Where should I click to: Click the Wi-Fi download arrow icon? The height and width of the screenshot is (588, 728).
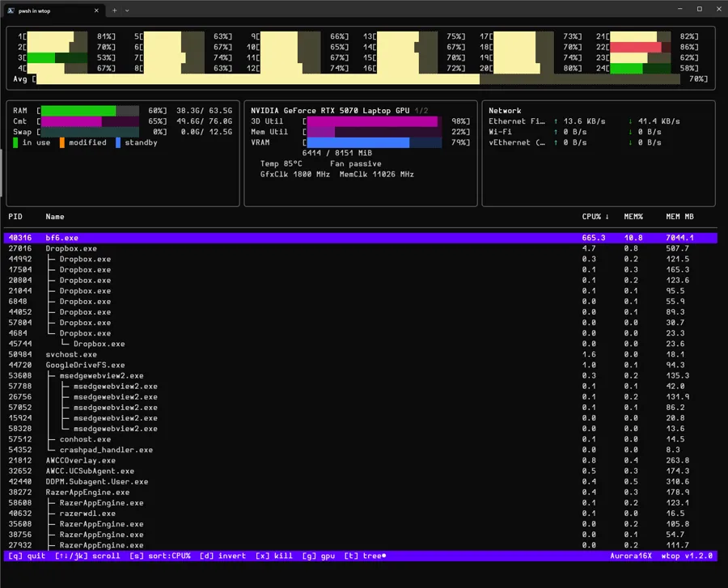[630, 132]
